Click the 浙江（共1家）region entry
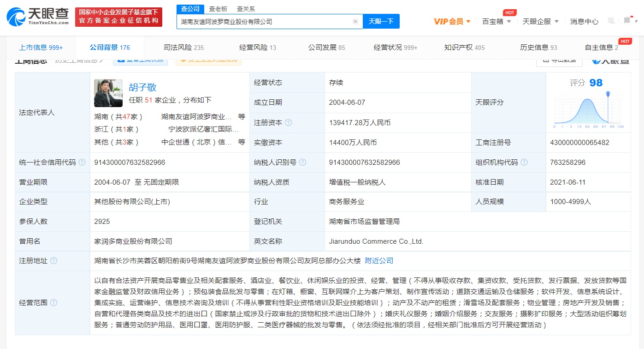This screenshot has height=349, width=644. click(x=117, y=129)
